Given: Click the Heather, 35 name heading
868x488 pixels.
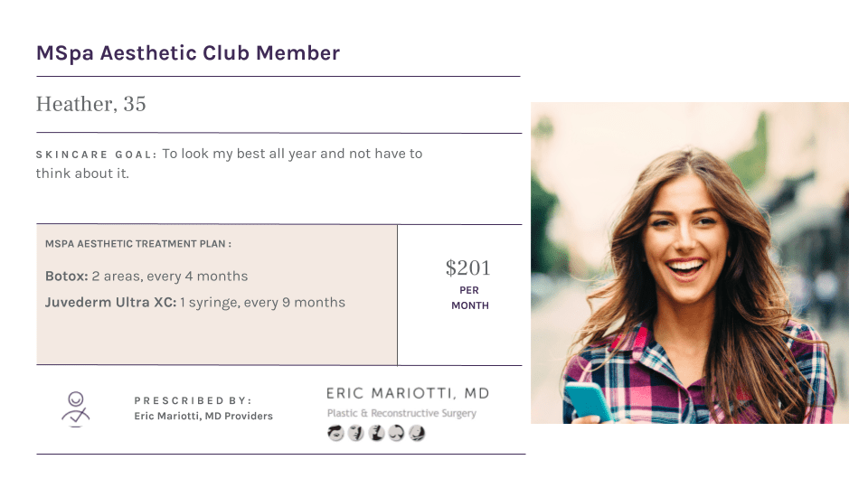Looking at the screenshot, I should point(90,104).
